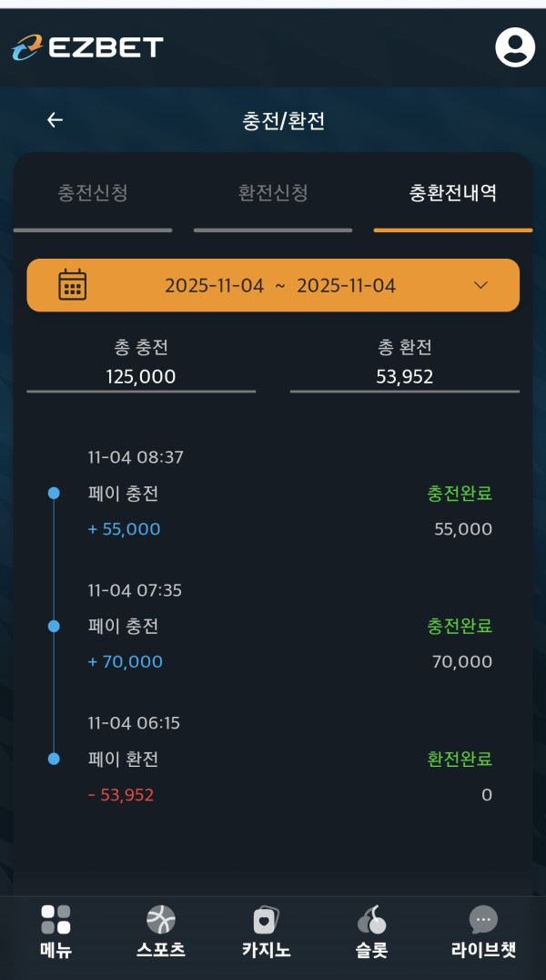This screenshot has height=980, width=546.
Task: Select the 06:15 페이 환전 entry
Action: (x=124, y=760)
